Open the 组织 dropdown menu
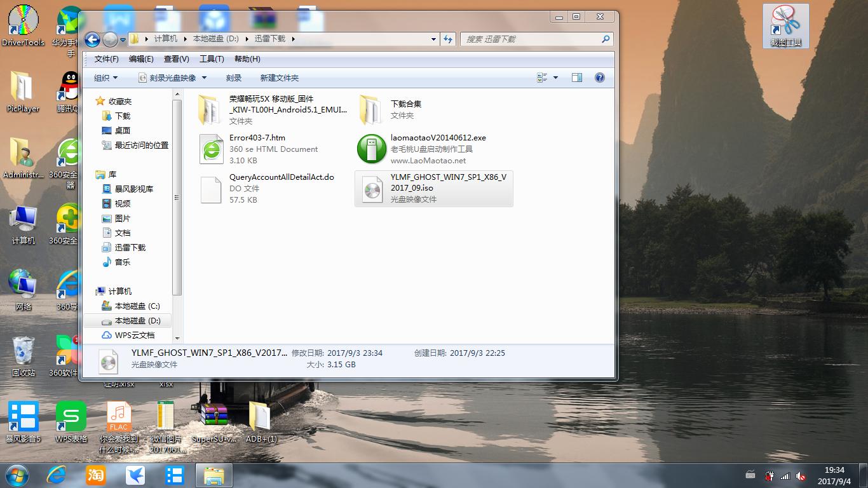The image size is (868, 488). pyautogui.click(x=105, y=77)
